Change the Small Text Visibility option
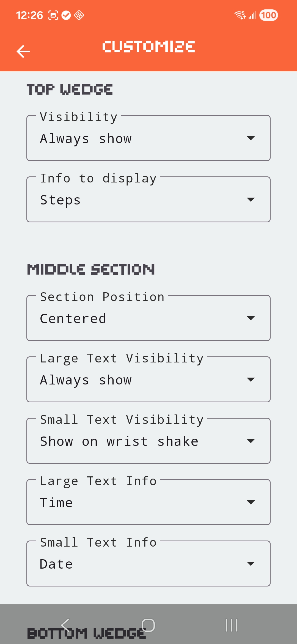The image size is (297, 644). coord(148,441)
